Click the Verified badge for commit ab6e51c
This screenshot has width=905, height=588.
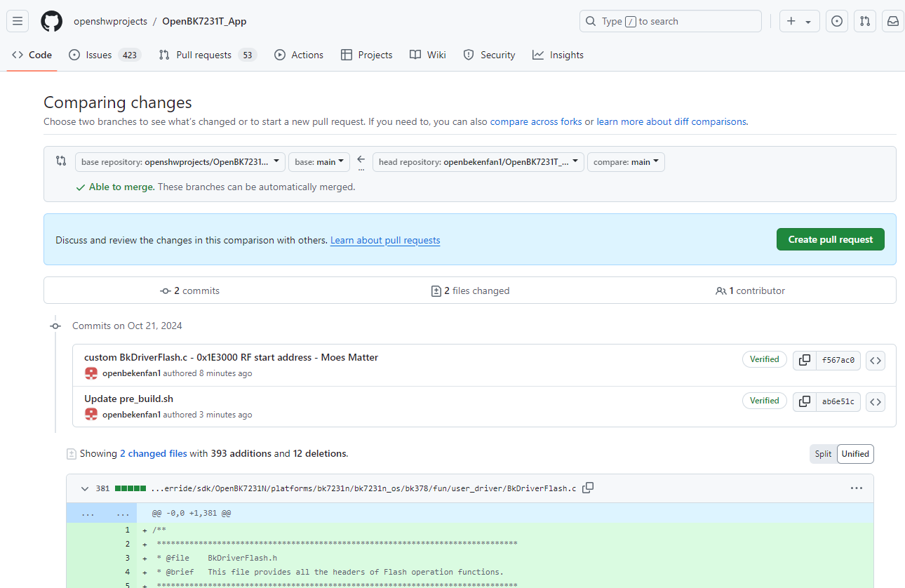(x=764, y=401)
